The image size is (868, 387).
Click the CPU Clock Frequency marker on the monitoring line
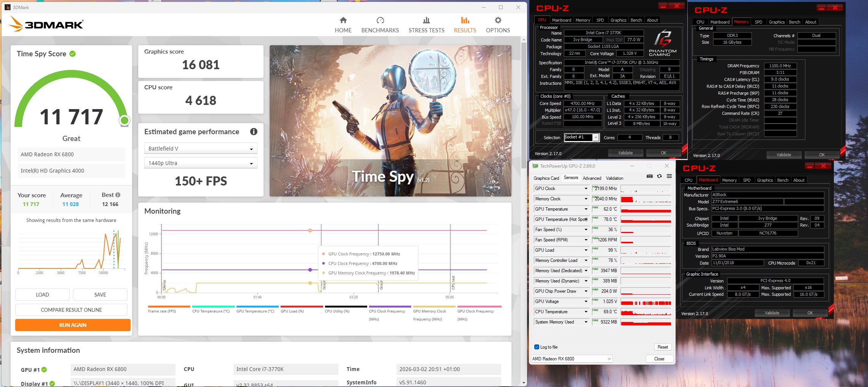310,270
